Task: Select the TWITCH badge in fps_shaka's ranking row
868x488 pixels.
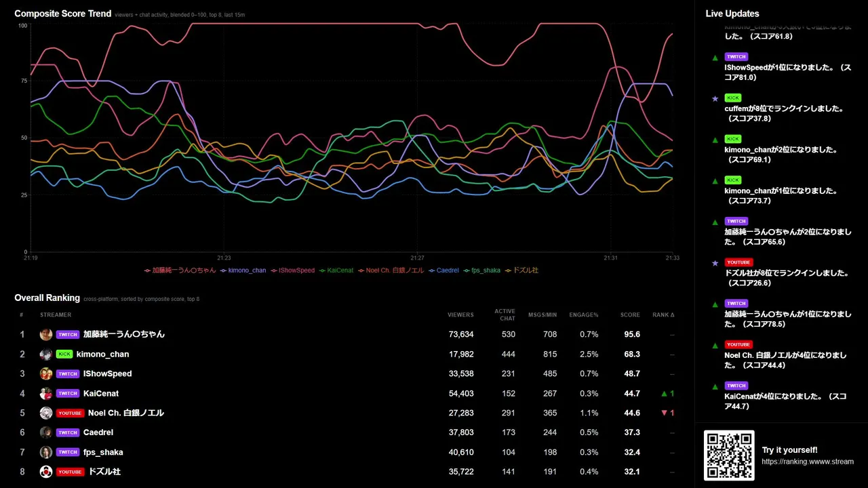Action: pyautogui.click(x=68, y=452)
